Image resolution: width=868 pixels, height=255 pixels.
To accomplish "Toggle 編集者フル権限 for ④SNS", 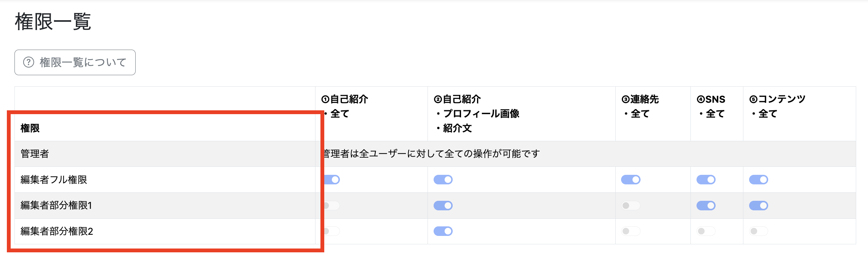I will coord(706,179).
